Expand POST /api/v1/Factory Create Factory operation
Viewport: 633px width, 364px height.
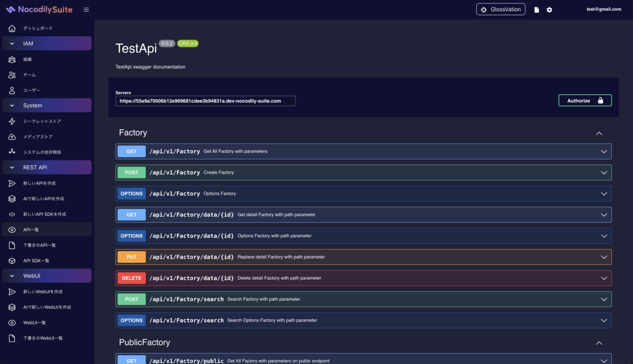363,173
